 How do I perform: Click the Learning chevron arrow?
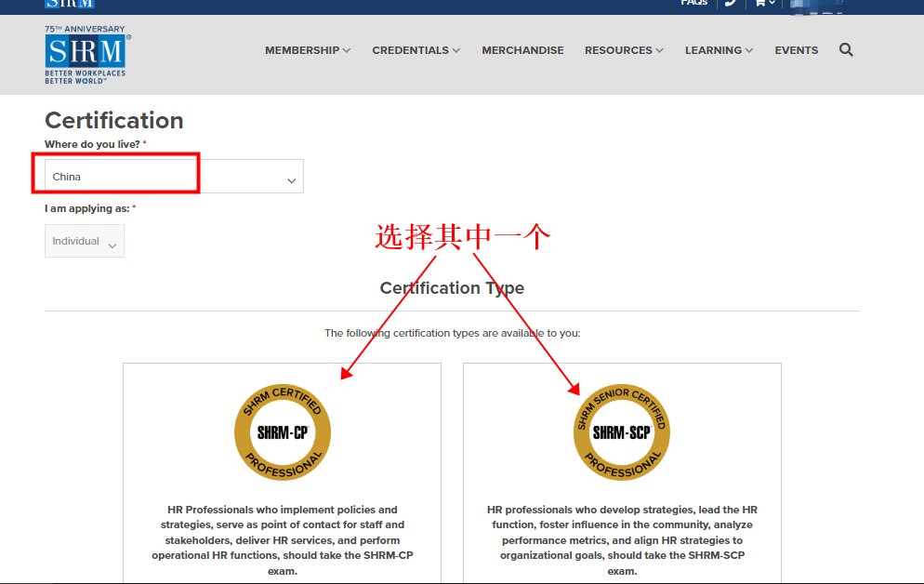point(749,50)
